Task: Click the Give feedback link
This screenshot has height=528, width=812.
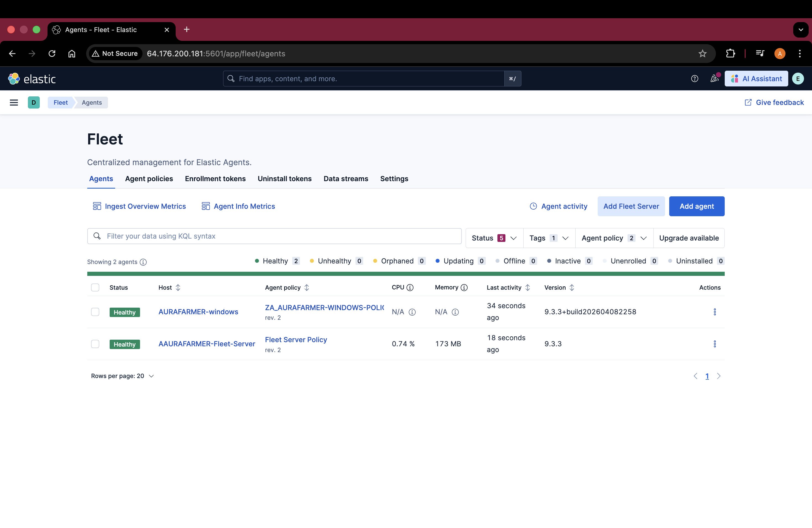Action: pos(774,102)
